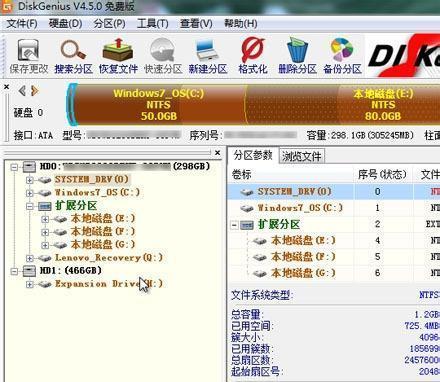Collapse 扩展分区 row in partition table

point(235,225)
